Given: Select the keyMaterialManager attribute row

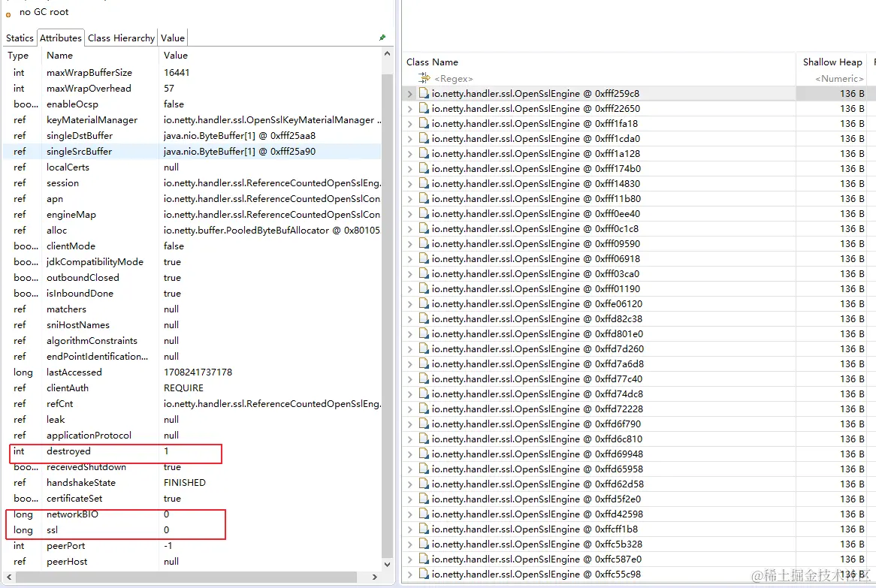Looking at the screenshot, I should [x=192, y=120].
